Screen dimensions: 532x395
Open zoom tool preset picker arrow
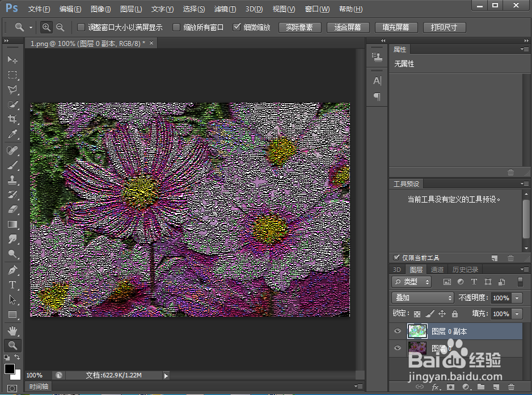click(31, 27)
